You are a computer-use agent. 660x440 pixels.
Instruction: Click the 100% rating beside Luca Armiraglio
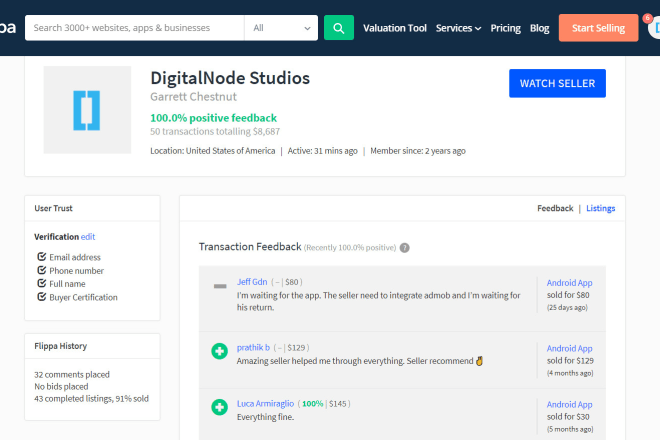pyautogui.click(x=313, y=404)
